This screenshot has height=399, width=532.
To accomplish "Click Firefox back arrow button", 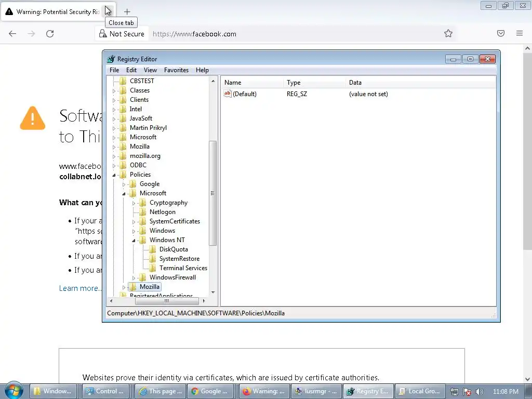I will coord(12,34).
